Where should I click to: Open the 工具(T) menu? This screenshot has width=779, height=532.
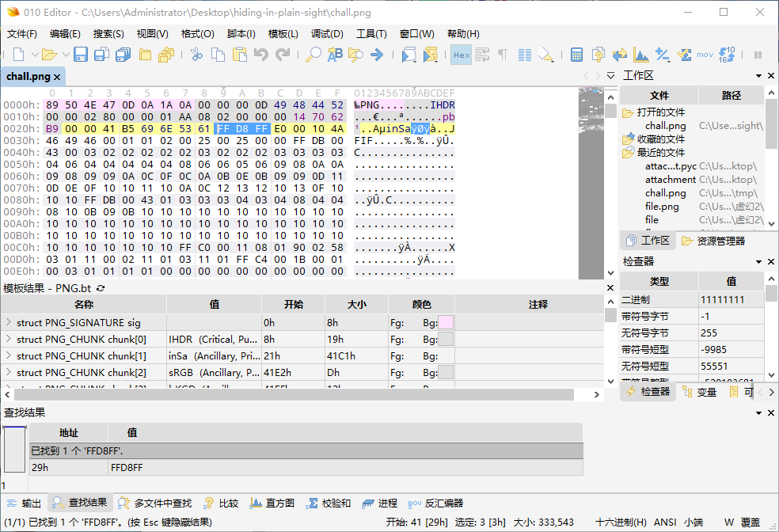coord(371,34)
